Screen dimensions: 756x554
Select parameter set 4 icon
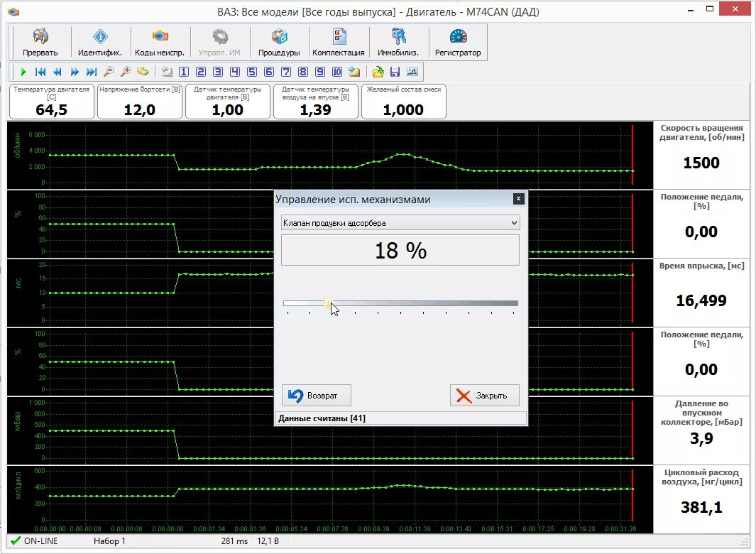235,72
